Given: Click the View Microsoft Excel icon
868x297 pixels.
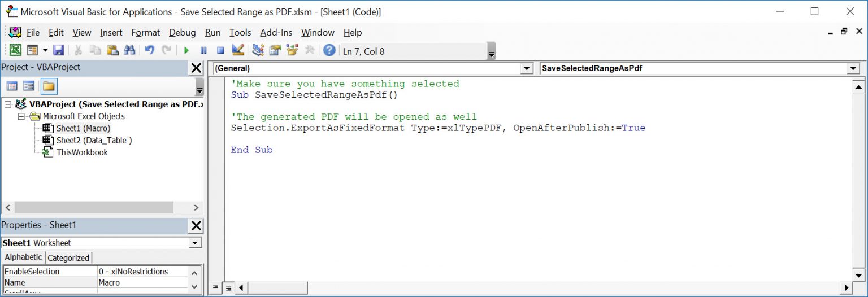Looking at the screenshot, I should [x=15, y=51].
